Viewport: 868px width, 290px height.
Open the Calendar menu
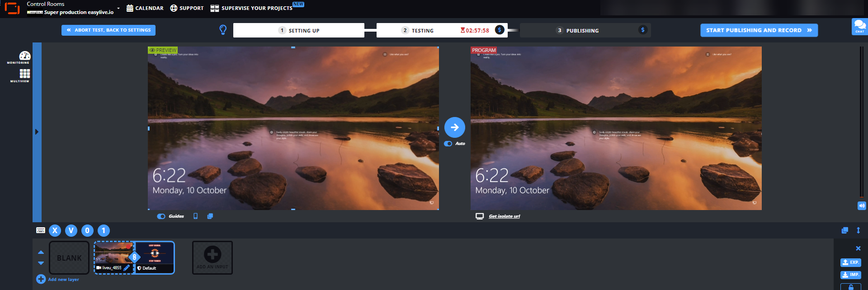[145, 8]
